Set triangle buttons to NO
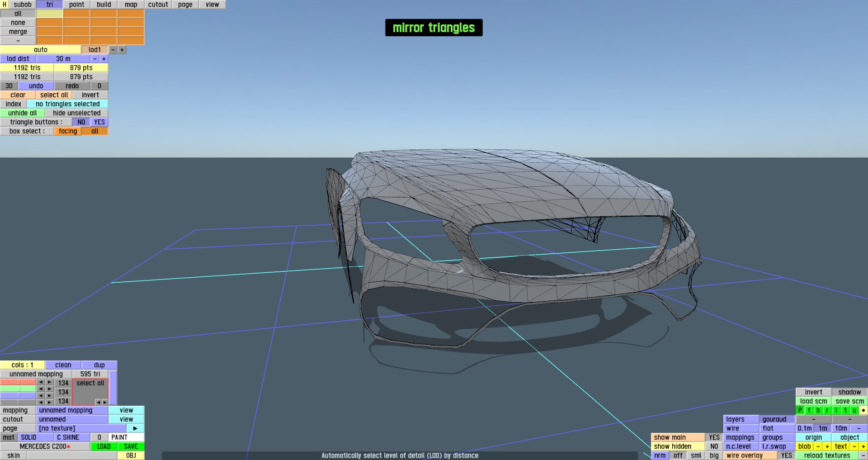The image size is (868, 460). (x=81, y=122)
